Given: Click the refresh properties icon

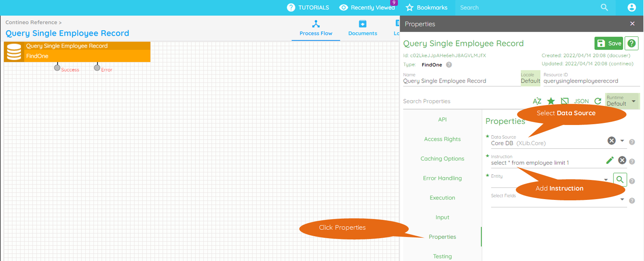Looking at the screenshot, I should [598, 101].
